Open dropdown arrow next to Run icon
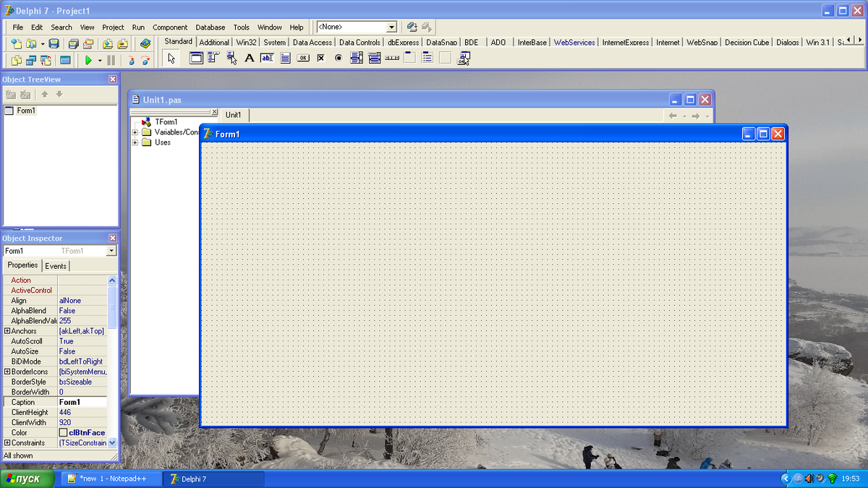 click(x=100, y=61)
